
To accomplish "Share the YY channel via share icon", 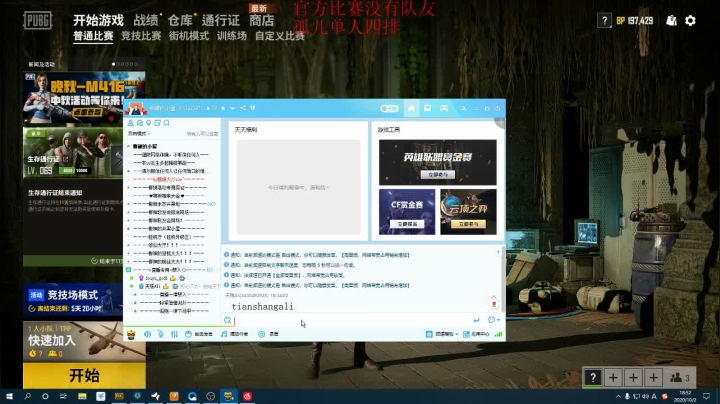I will point(243,108).
